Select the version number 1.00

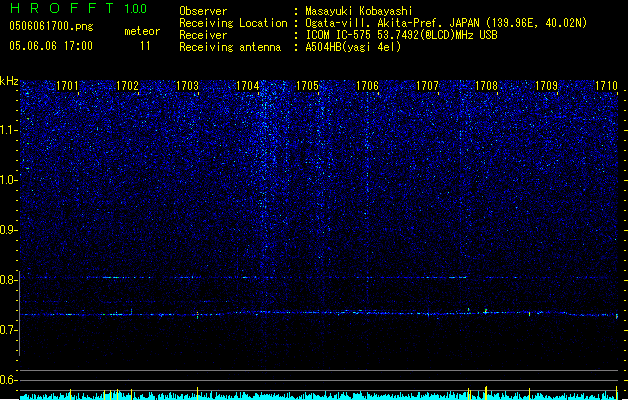pos(136,9)
